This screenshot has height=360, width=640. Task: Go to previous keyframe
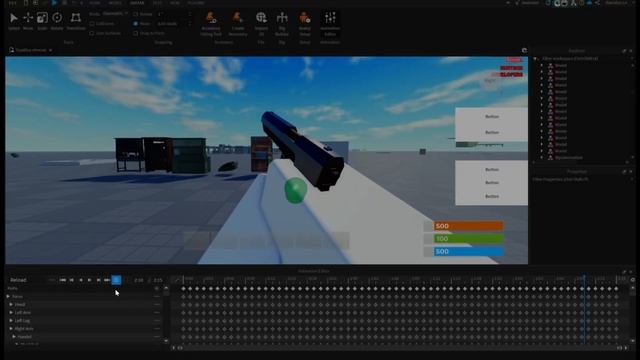tap(71, 280)
